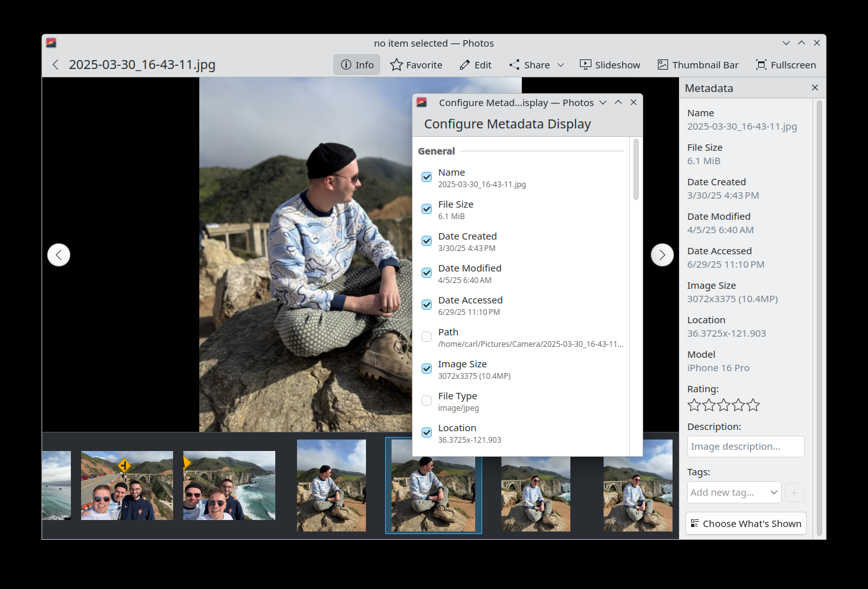Uncheck the Name metadata checkbox
868x589 pixels.
[427, 177]
